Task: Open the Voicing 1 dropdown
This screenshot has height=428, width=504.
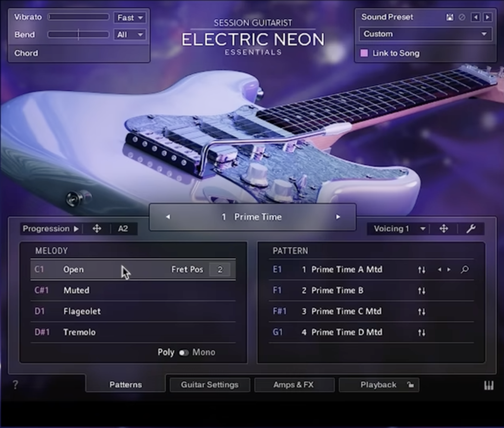Action: (x=399, y=229)
